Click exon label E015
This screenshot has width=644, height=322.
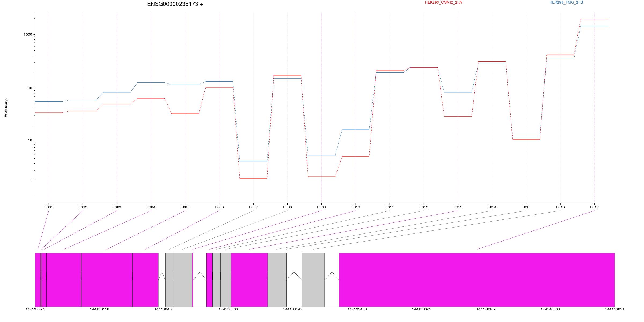[526, 207]
